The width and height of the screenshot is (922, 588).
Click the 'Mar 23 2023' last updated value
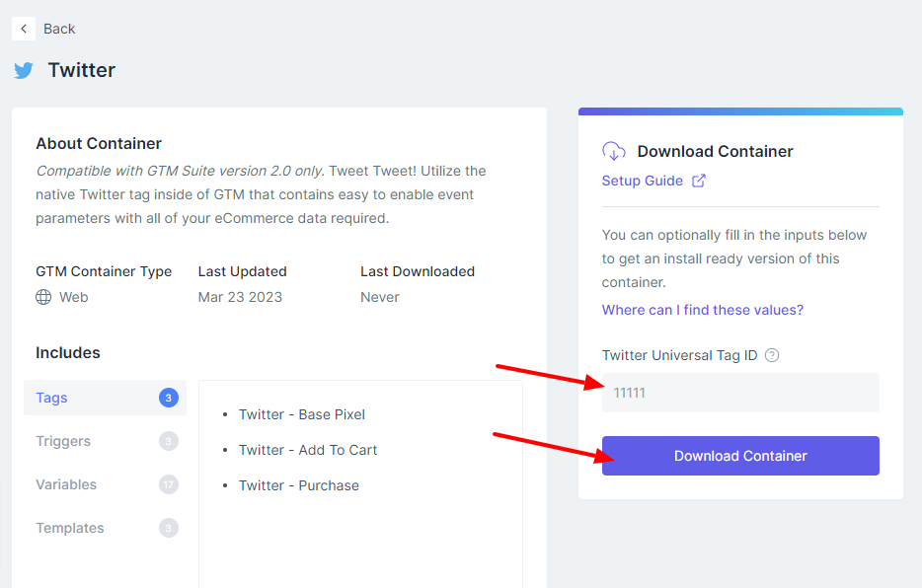tap(240, 297)
